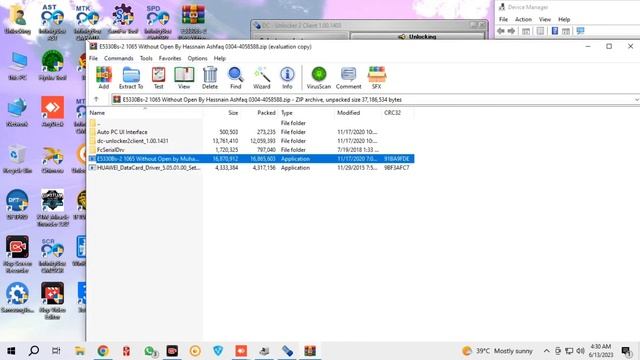Click the Extract To toolbar icon

click(x=131, y=78)
